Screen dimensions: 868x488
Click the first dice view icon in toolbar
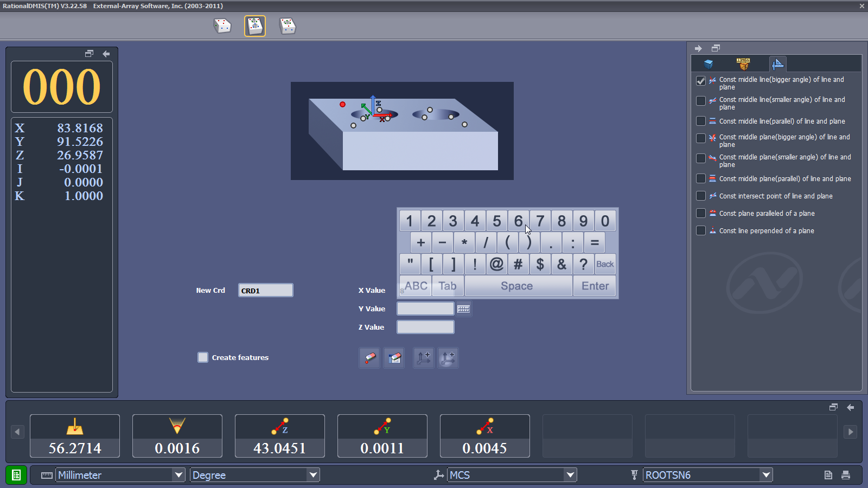(222, 26)
